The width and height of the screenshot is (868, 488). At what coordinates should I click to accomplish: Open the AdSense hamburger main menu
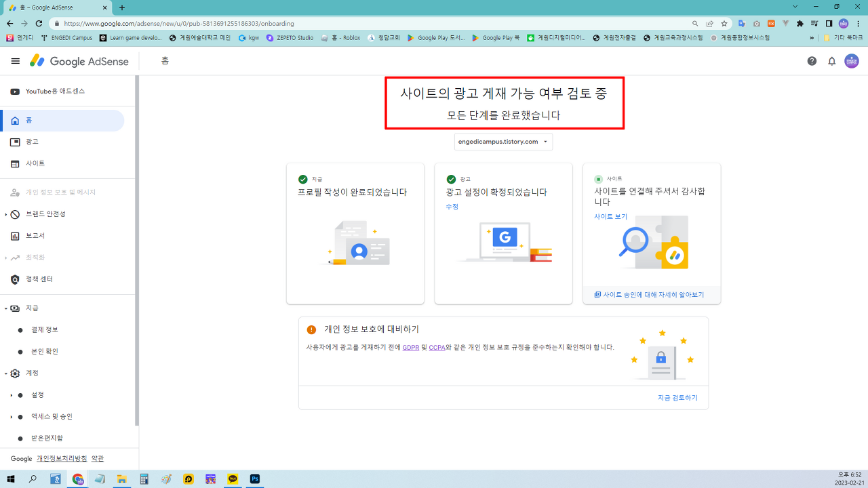[x=16, y=61]
